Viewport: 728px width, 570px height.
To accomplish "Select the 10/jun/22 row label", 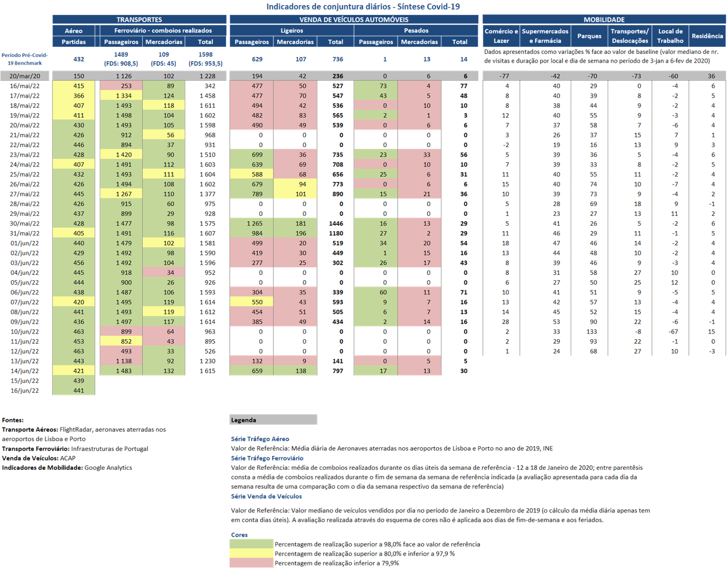I will pos(25,332).
